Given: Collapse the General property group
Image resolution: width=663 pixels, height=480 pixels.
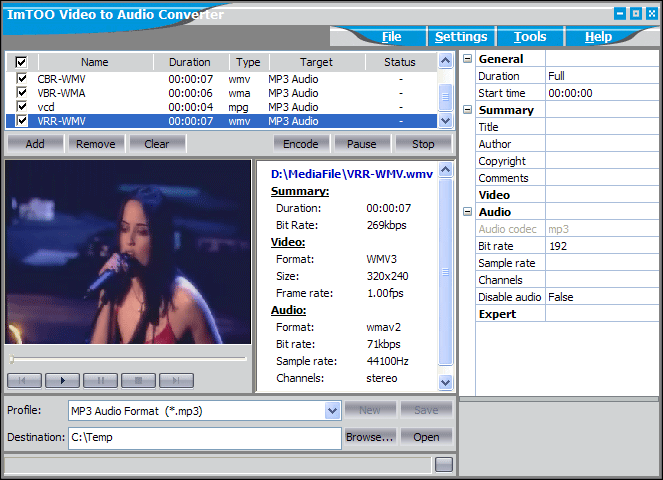Looking at the screenshot, I should [467, 59].
